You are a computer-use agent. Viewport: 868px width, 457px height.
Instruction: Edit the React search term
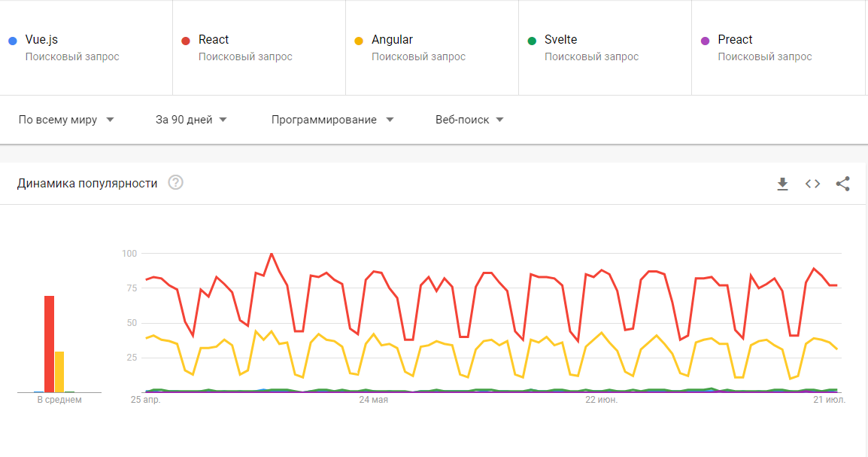tap(214, 40)
